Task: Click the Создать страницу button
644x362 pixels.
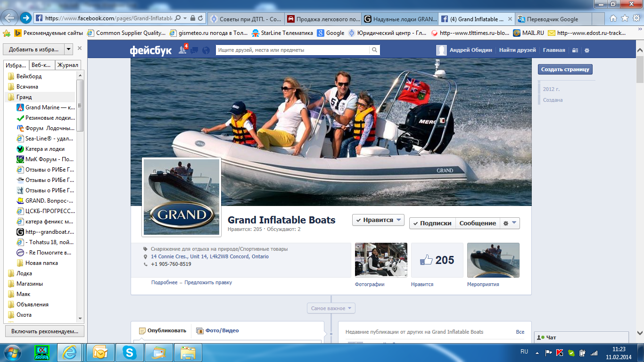Action: [x=565, y=69]
